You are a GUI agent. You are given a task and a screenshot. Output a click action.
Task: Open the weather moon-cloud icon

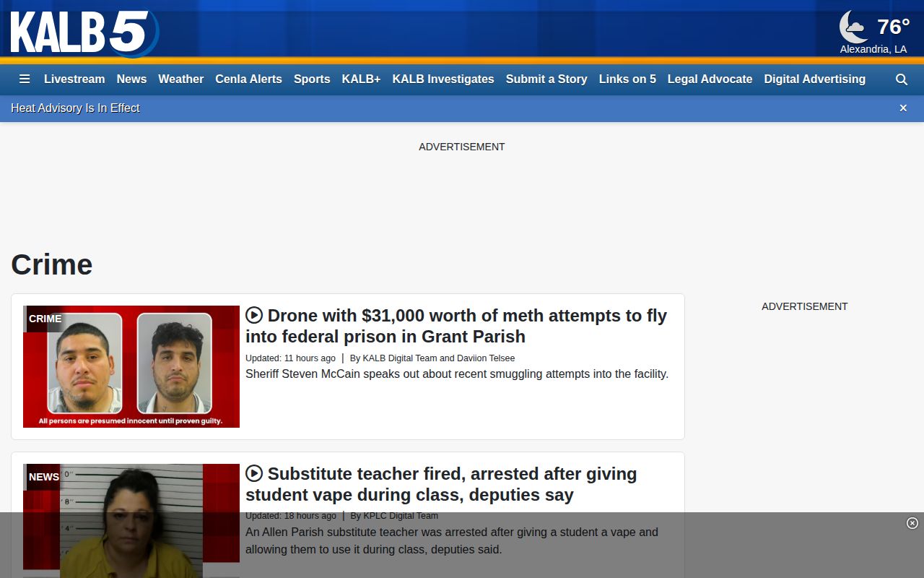pyautogui.click(x=854, y=27)
